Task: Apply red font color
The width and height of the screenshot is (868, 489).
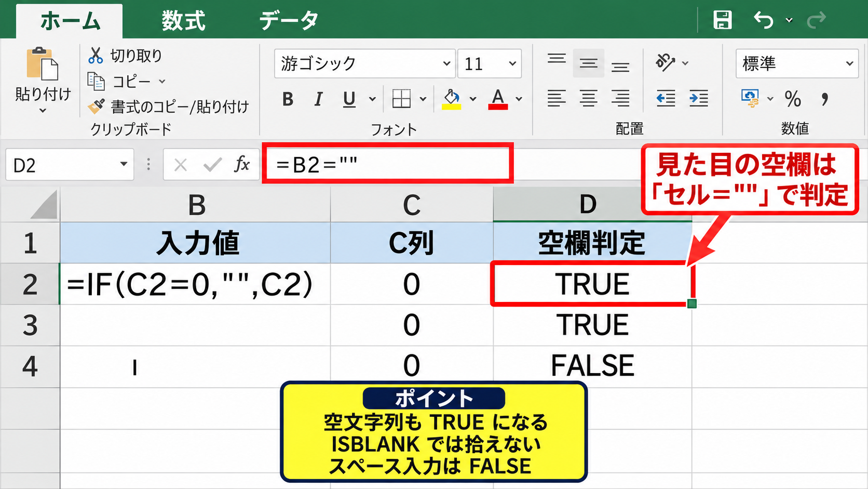Action: point(498,99)
